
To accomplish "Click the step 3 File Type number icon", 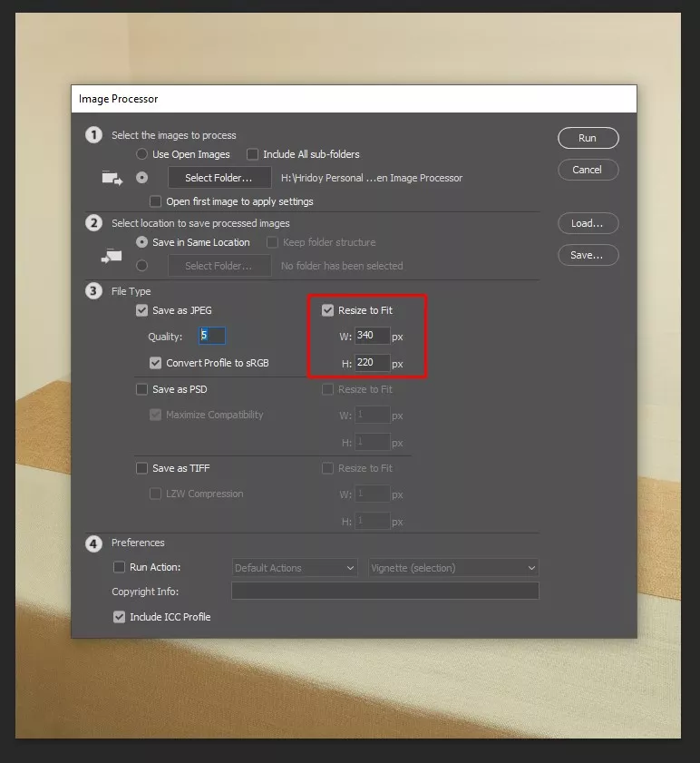I will click(93, 291).
